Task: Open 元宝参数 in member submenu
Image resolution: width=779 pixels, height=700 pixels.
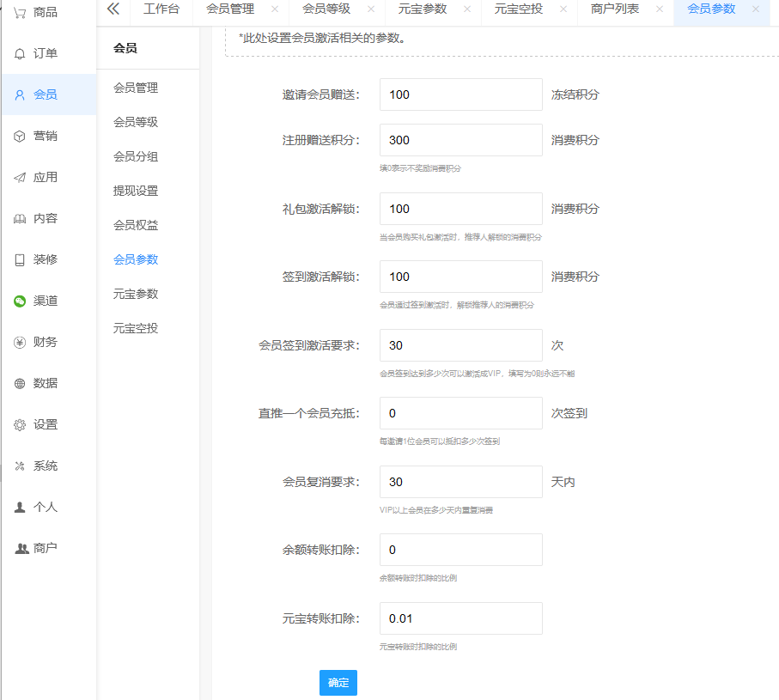Action: (136, 294)
